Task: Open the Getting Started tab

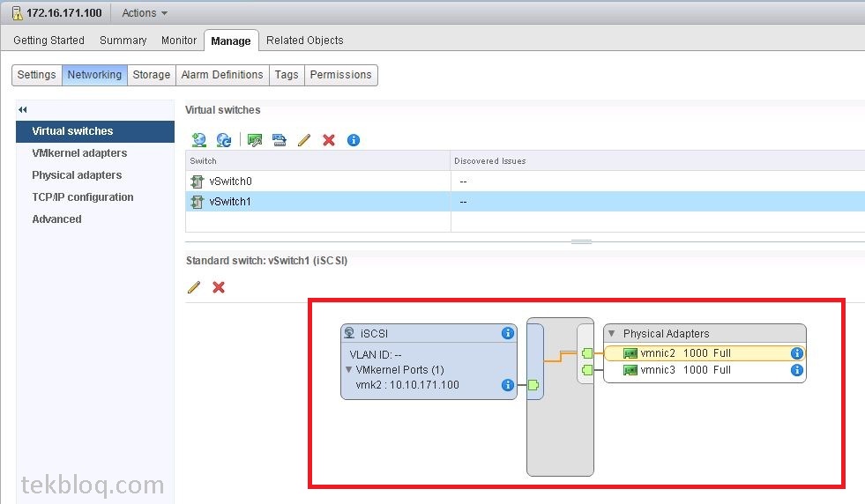Action: tap(48, 41)
